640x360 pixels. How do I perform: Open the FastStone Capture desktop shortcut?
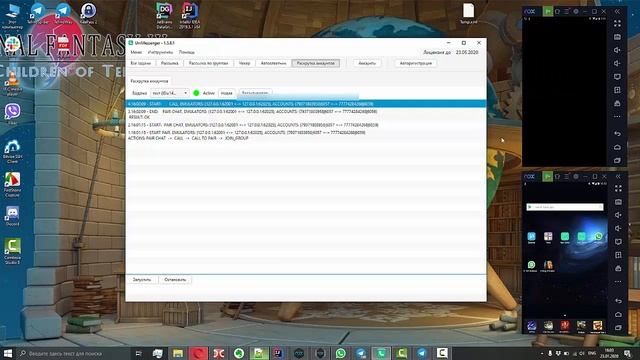tap(12, 184)
